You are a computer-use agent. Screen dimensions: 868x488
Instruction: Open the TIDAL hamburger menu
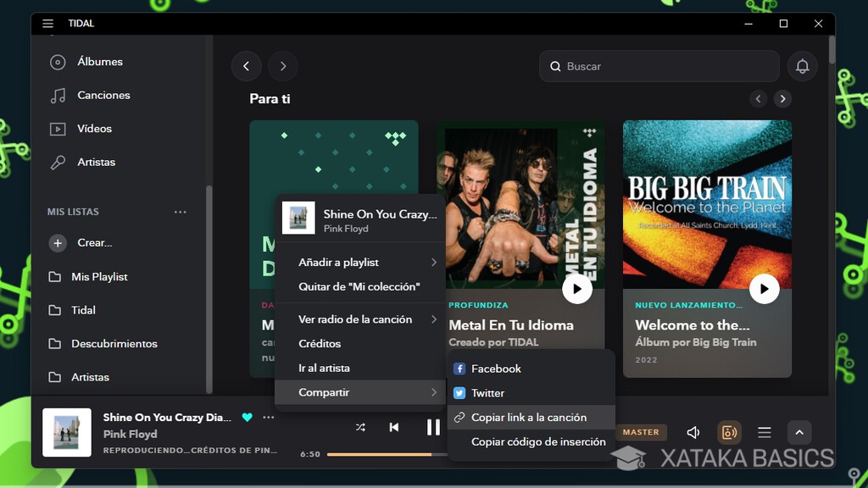(47, 23)
